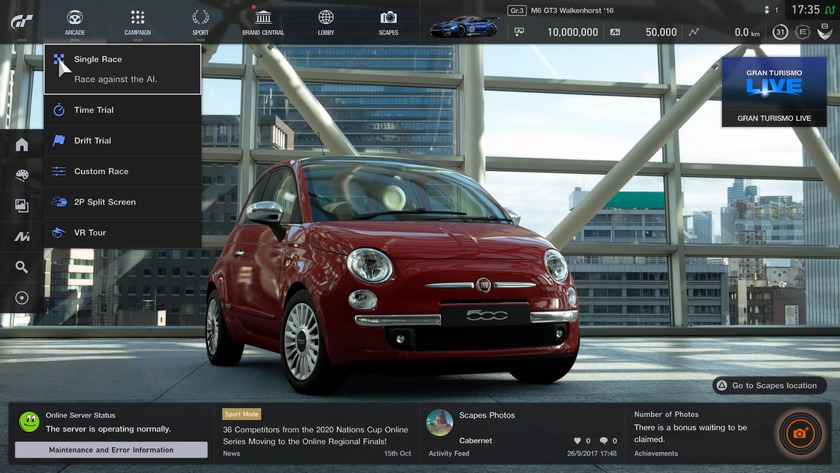
Task: Claim bonus via orange camera achievement icon
Action: pyautogui.click(x=800, y=433)
